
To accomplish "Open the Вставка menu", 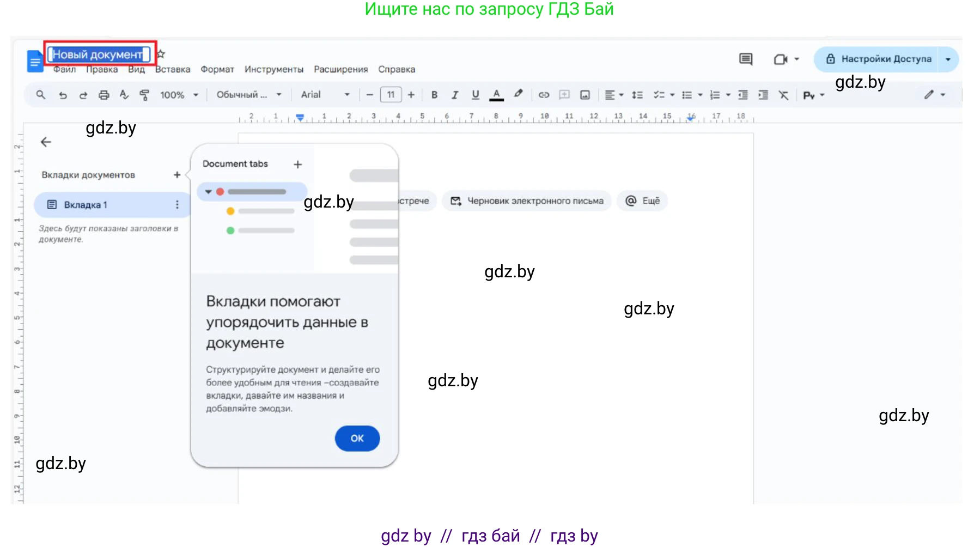I will (x=173, y=69).
